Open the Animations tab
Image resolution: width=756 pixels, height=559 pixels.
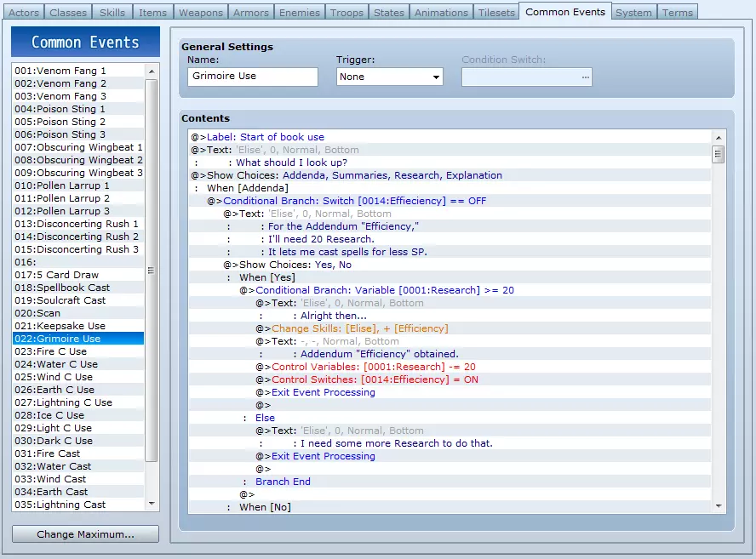pyautogui.click(x=441, y=13)
